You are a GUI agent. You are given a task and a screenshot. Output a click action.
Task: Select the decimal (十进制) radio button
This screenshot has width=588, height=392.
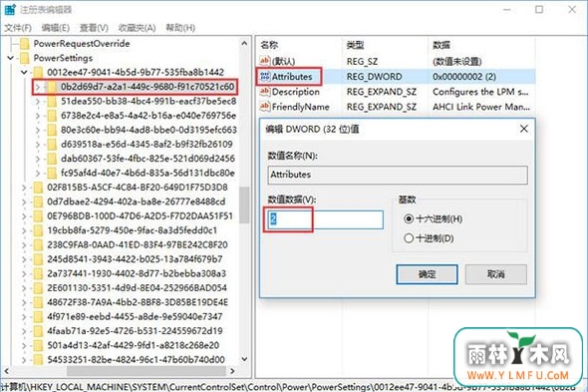(x=409, y=238)
